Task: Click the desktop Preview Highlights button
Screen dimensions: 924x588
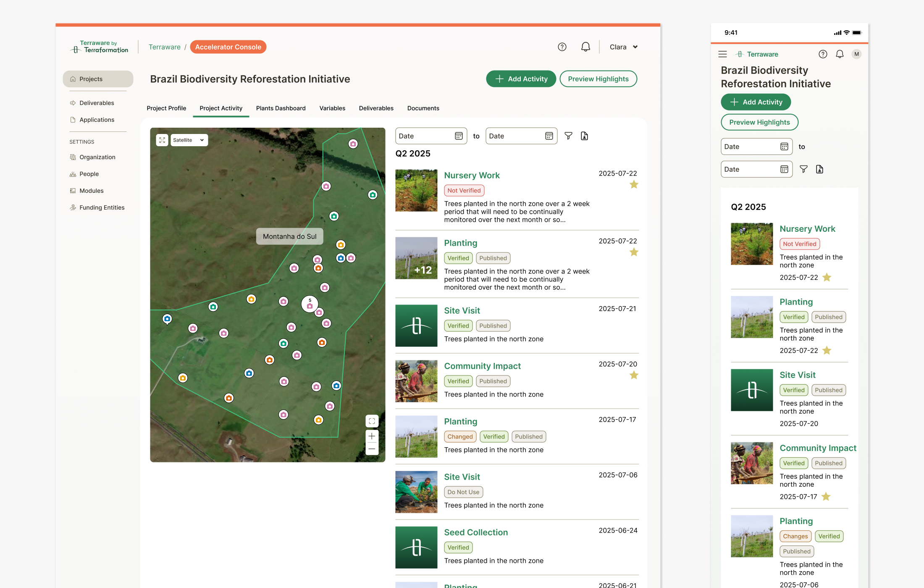Action: 598,79
